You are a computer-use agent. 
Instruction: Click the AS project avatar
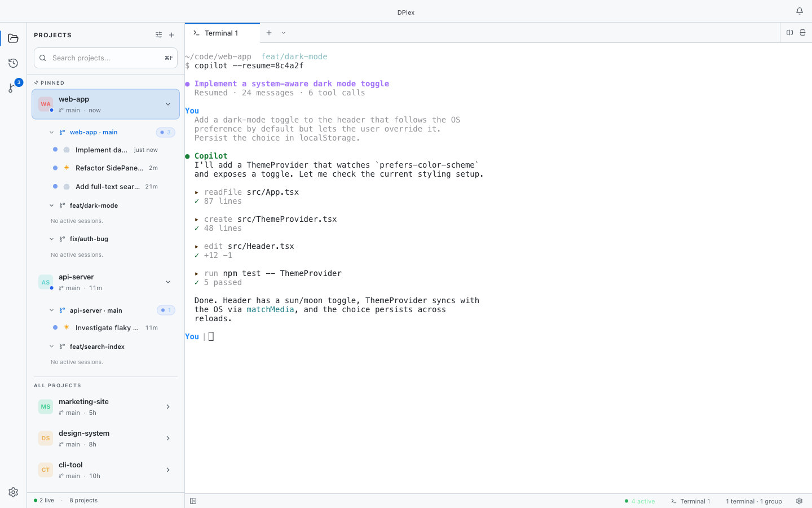pyautogui.click(x=46, y=282)
